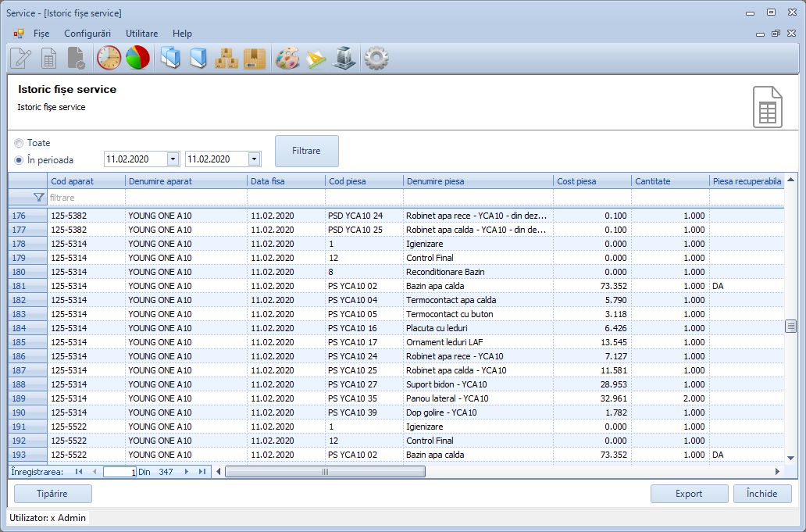
Task: Open the Utilitare menu
Action: pyautogui.click(x=142, y=34)
